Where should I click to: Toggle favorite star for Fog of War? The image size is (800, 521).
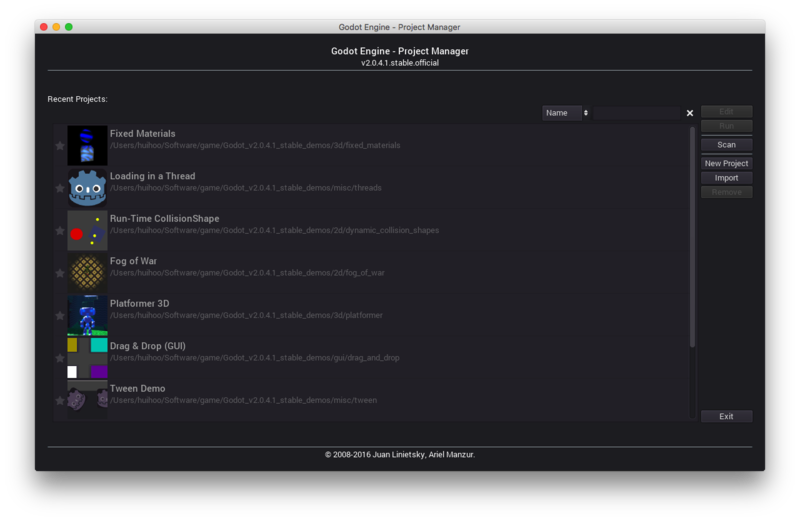point(60,273)
